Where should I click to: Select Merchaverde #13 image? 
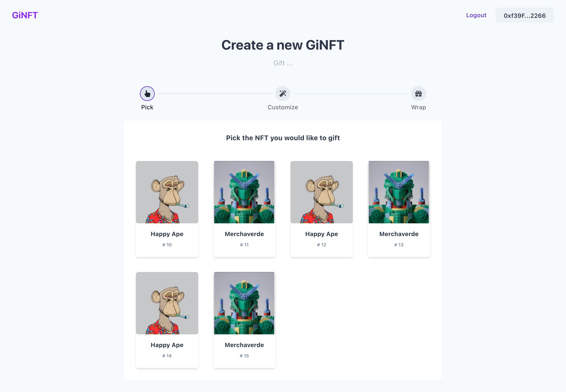399,192
